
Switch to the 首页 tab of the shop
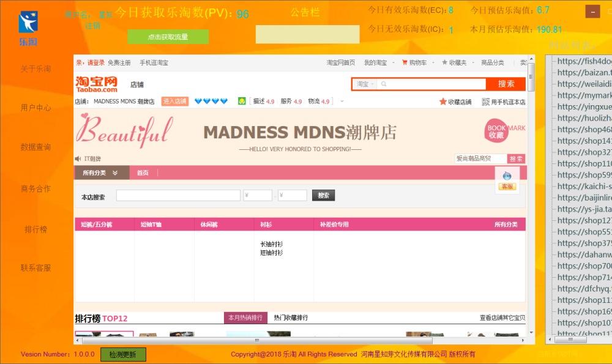point(143,173)
